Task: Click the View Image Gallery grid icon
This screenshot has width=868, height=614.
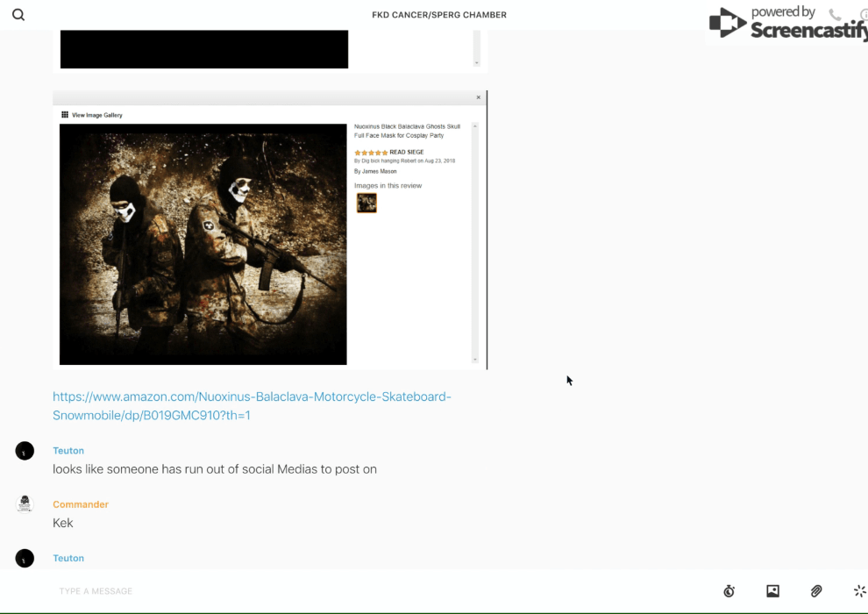Action: point(65,115)
